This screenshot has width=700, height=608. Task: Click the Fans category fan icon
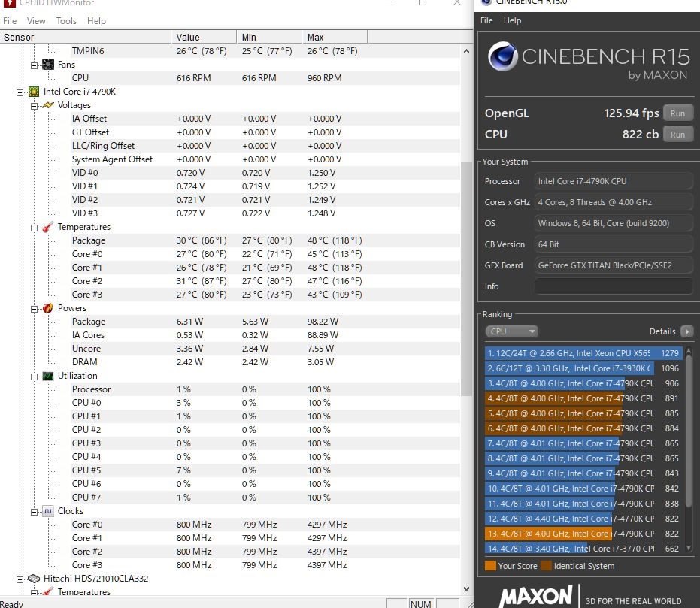pos(48,65)
